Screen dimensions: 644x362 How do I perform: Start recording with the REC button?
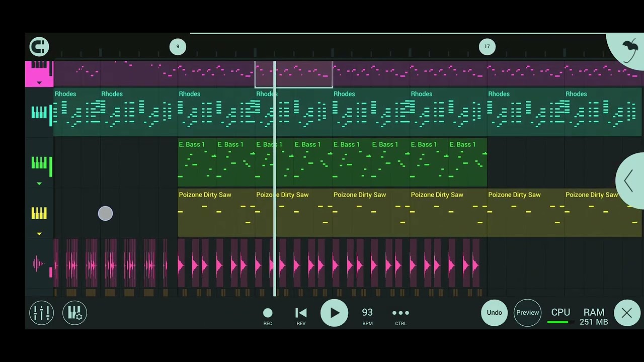pos(268,316)
